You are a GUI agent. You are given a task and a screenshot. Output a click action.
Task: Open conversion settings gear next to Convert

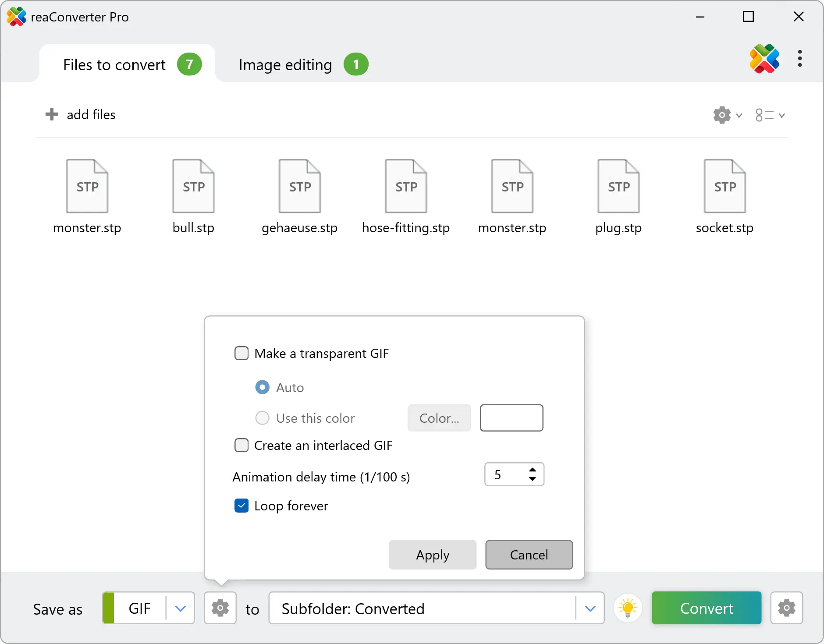(787, 608)
